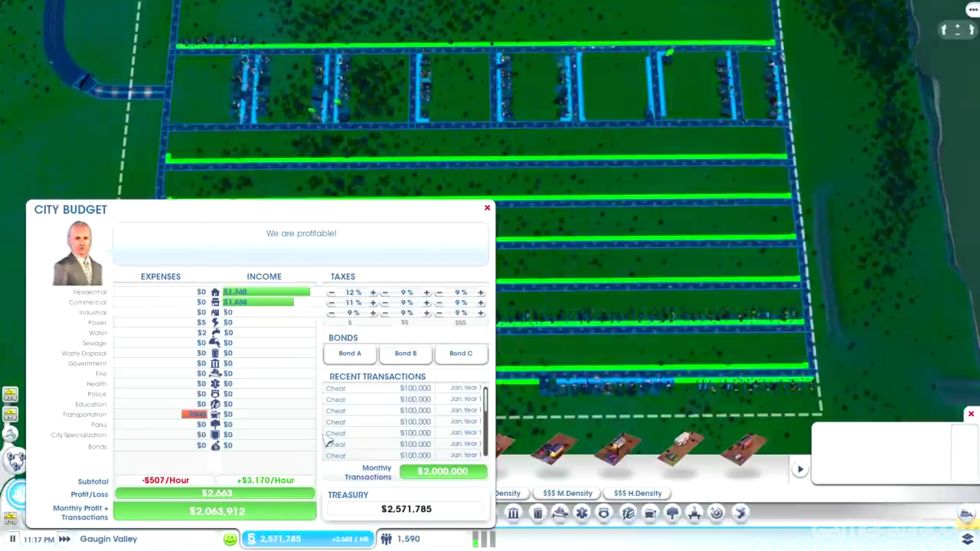
Task: Open data layers icon at bottom right
Action: 968,538
